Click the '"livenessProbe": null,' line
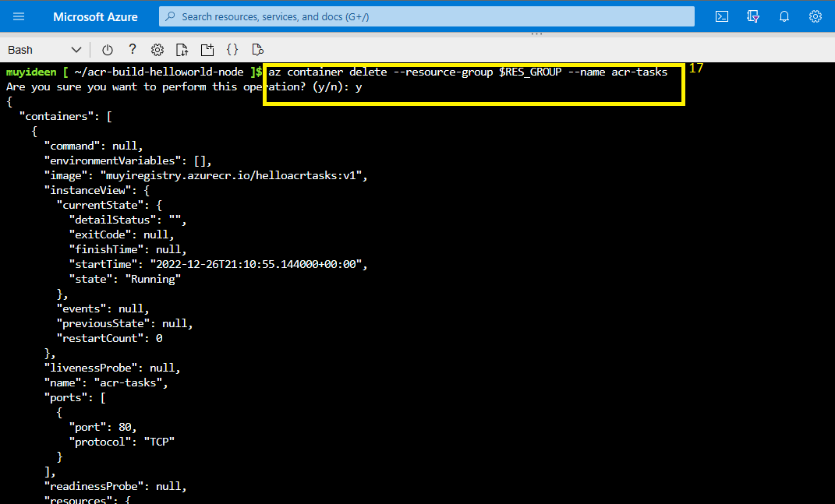 [112, 368]
